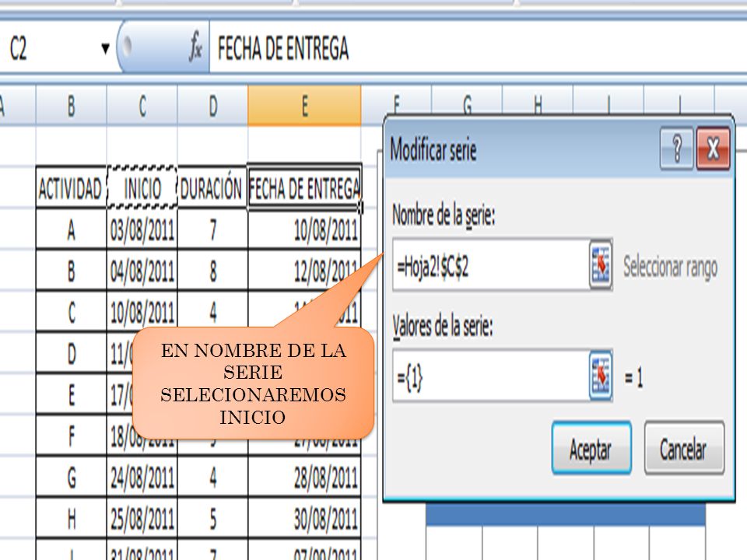Select delivery date cell 30/08/2011
Image resolution: width=747 pixels, height=560 pixels.
coord(304,518)
